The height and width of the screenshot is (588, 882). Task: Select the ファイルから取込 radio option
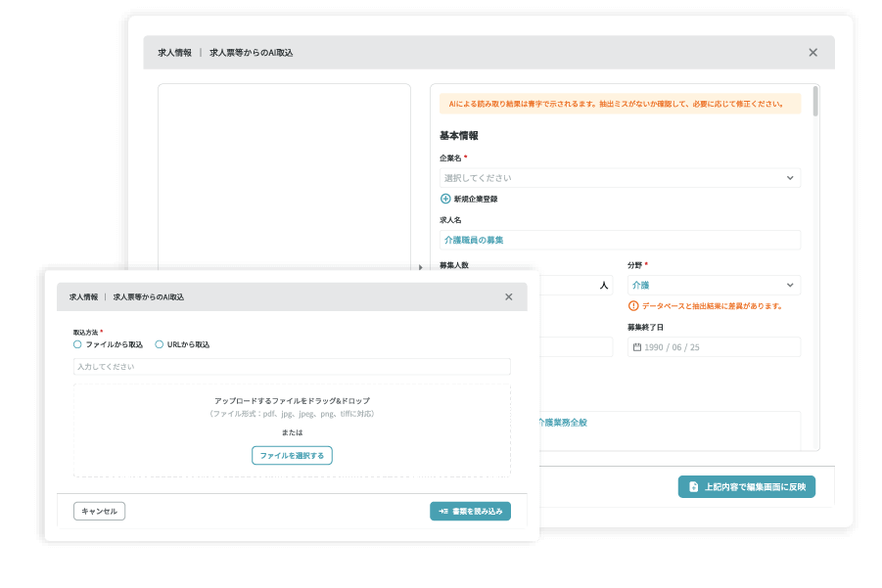77,344
